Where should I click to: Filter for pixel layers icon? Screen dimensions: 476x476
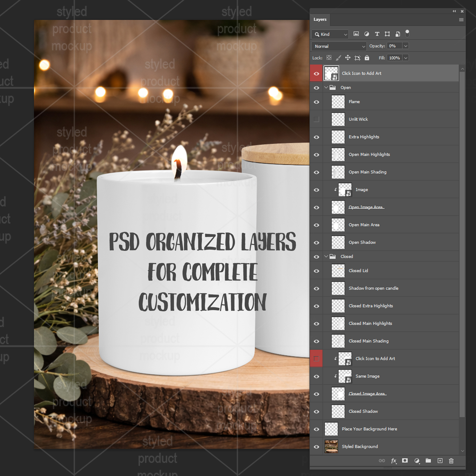point(356,34)
